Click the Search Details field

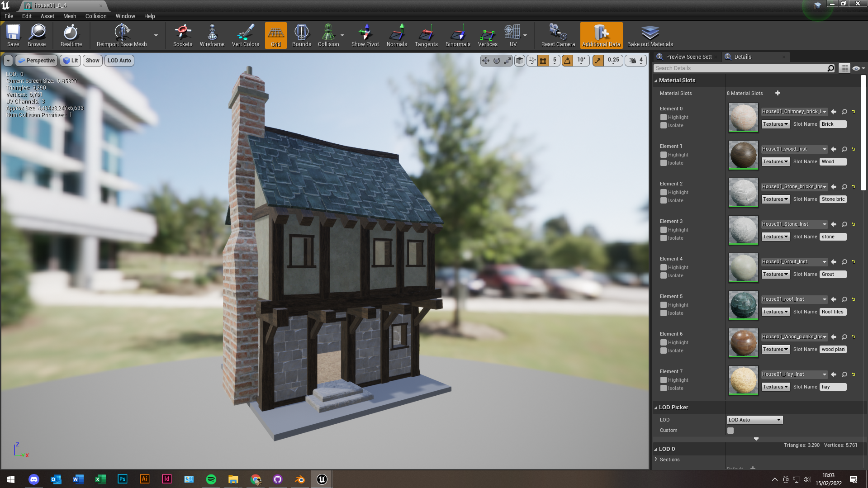click(x=740, y=68)
